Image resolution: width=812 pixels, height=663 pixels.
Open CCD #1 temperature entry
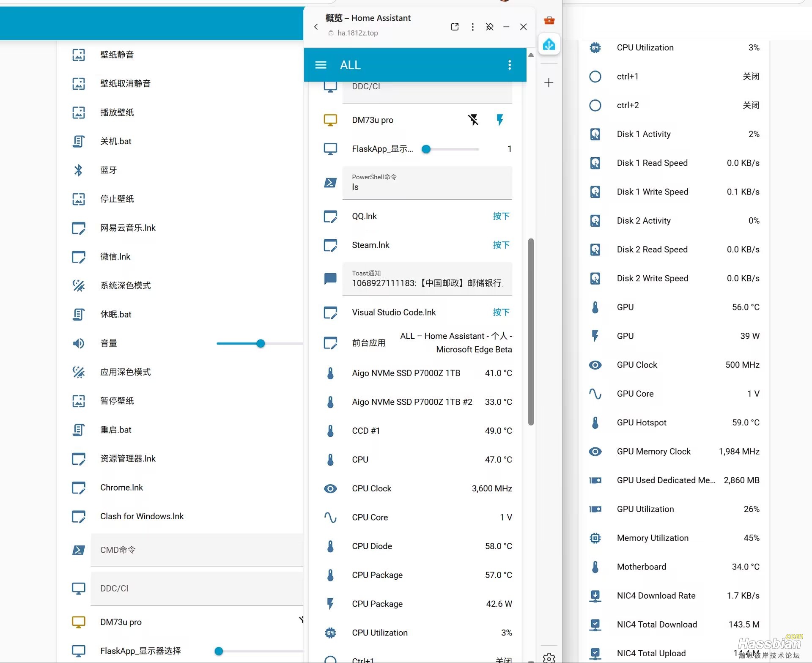pos(418,430)
